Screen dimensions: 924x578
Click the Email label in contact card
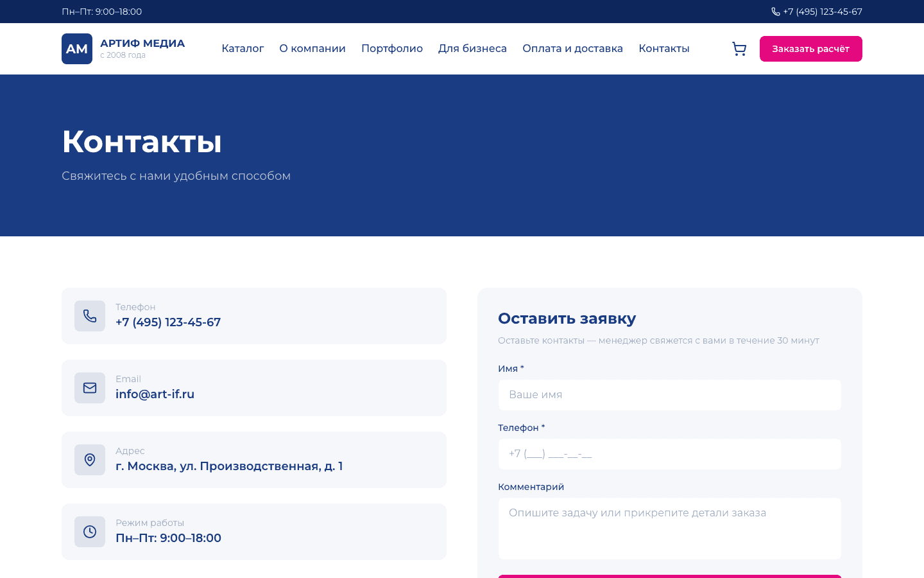(128, 379)
